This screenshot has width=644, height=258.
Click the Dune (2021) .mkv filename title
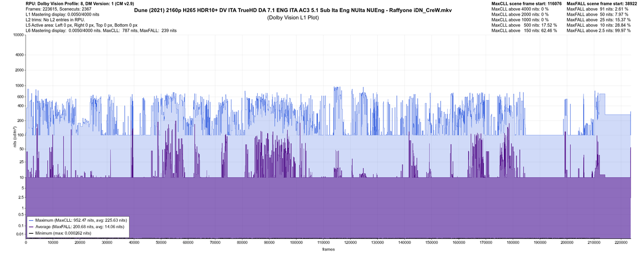[x=292, y=10]
